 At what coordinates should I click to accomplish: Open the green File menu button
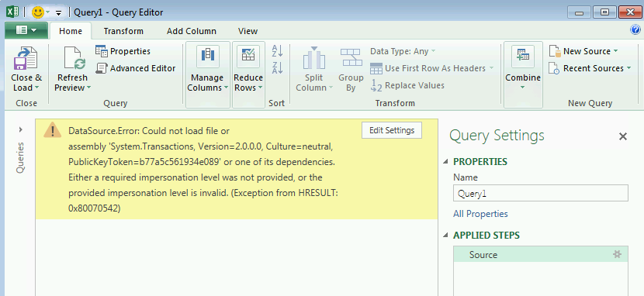point(26,30)
